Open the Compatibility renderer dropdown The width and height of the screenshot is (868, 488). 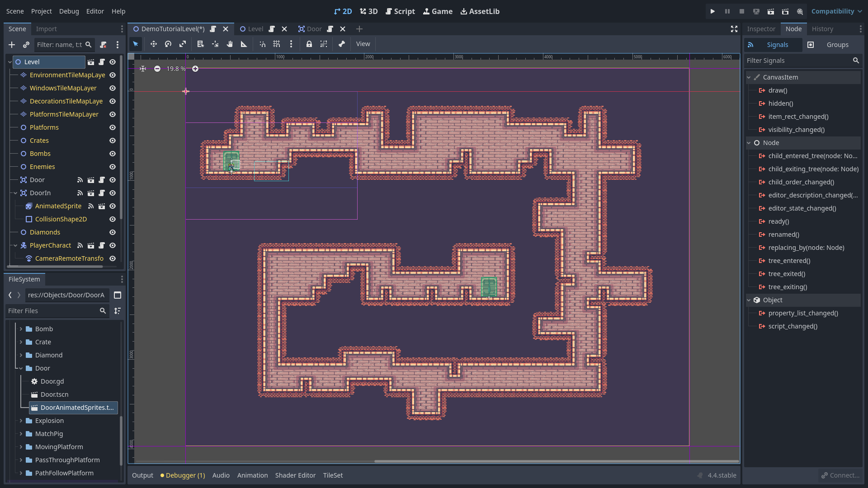pyautogui.click(x=836, y=11)
